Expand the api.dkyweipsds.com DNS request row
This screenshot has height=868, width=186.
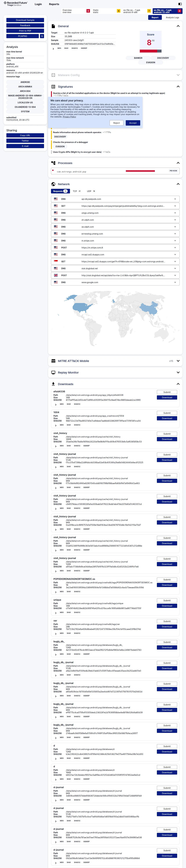115,199
